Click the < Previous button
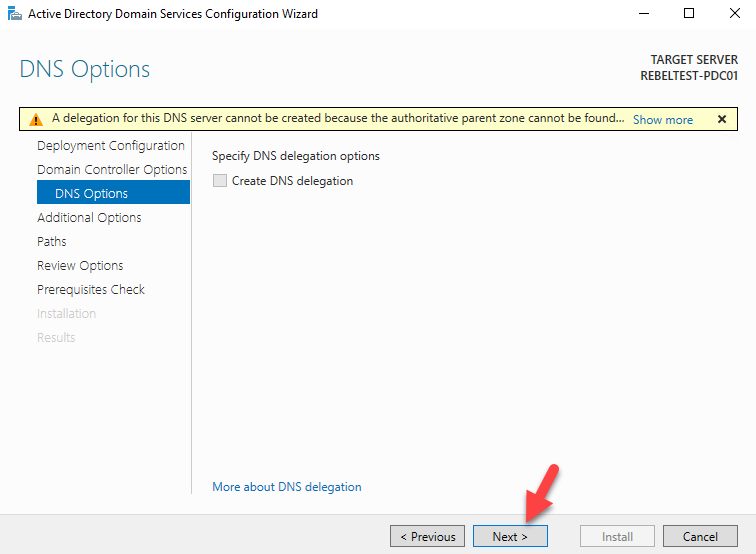This screenshot has width=756, height=554. pyautogui.click(x=427, y=536)
